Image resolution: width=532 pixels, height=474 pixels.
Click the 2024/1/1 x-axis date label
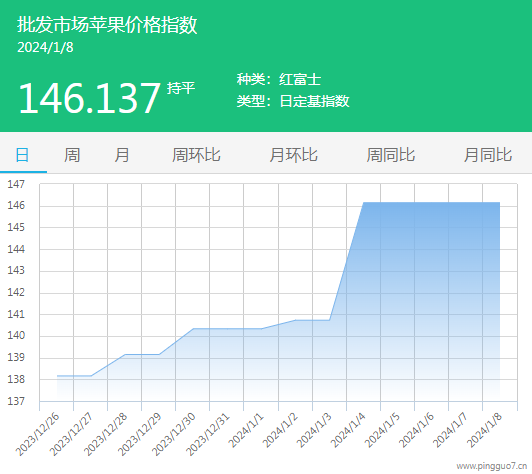click(246, 430)
